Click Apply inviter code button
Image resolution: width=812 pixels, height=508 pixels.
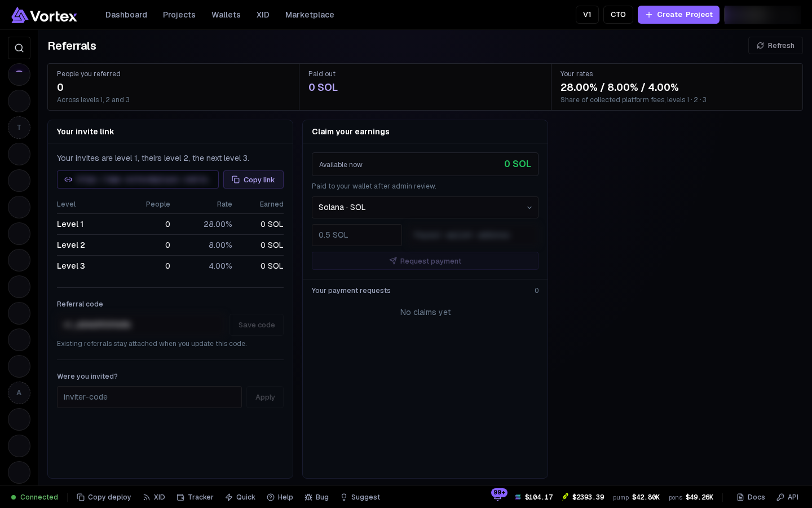click(265, 397)
